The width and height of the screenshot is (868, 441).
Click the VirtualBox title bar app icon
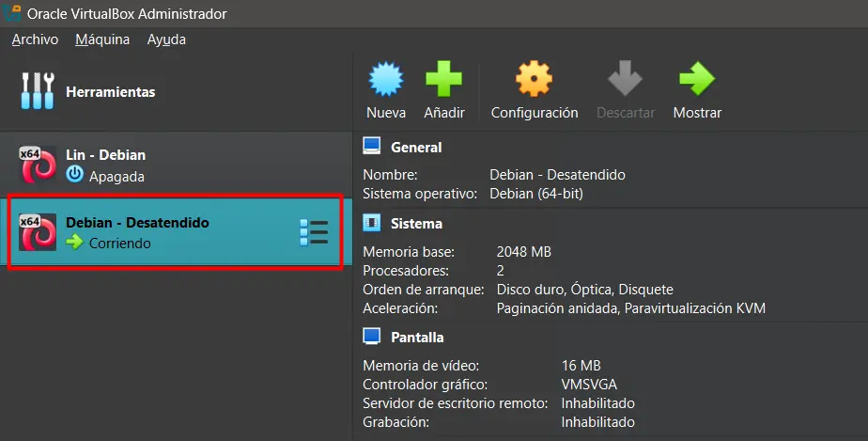click(12, 13)
